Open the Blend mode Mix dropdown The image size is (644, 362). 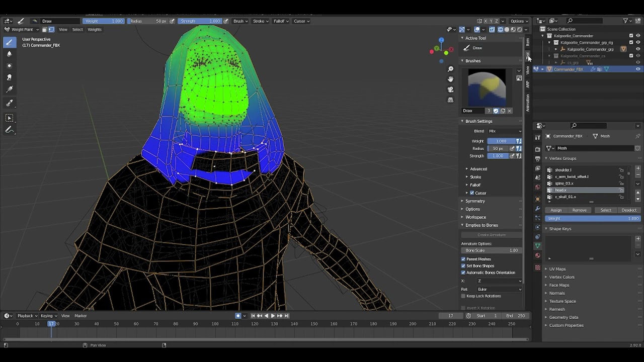(x=505, y=131)
